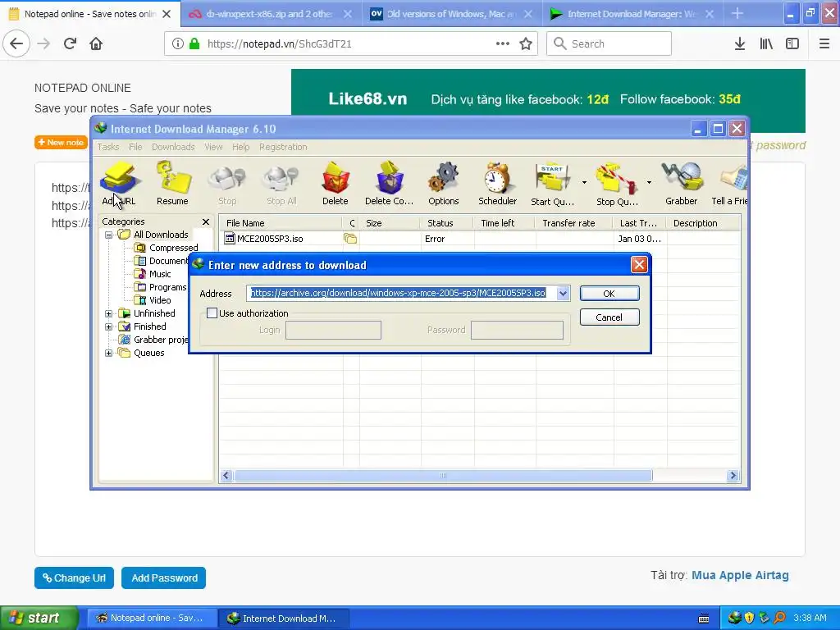
Task: Expand the Finished category node
Action: click(109, 326)
